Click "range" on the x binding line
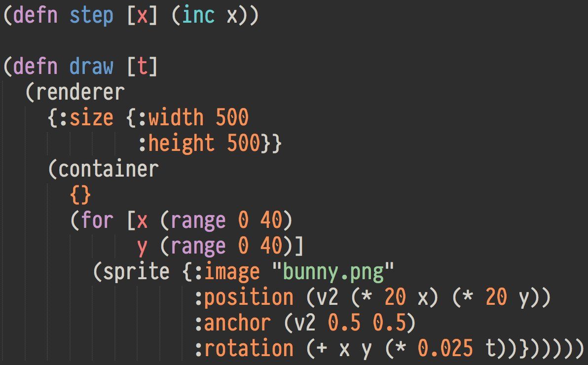 tap(198, 220)
